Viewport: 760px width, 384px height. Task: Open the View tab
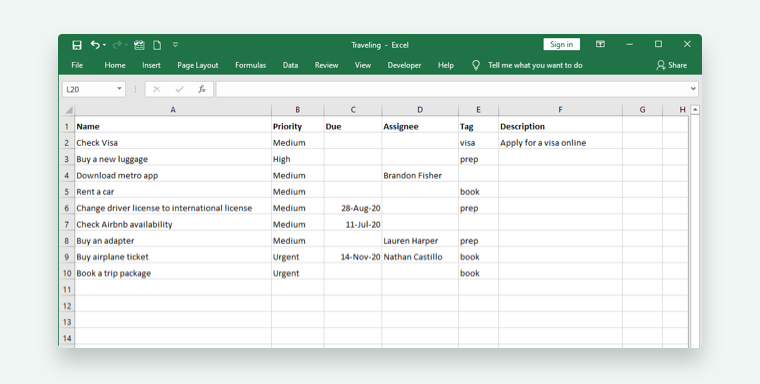(x=363, y=65)
